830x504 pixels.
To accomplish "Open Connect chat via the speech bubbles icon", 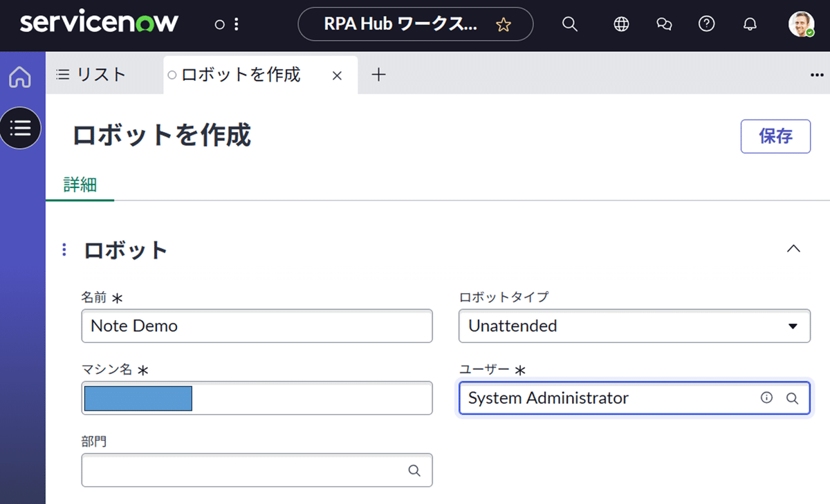I will (x=664, y=24).
